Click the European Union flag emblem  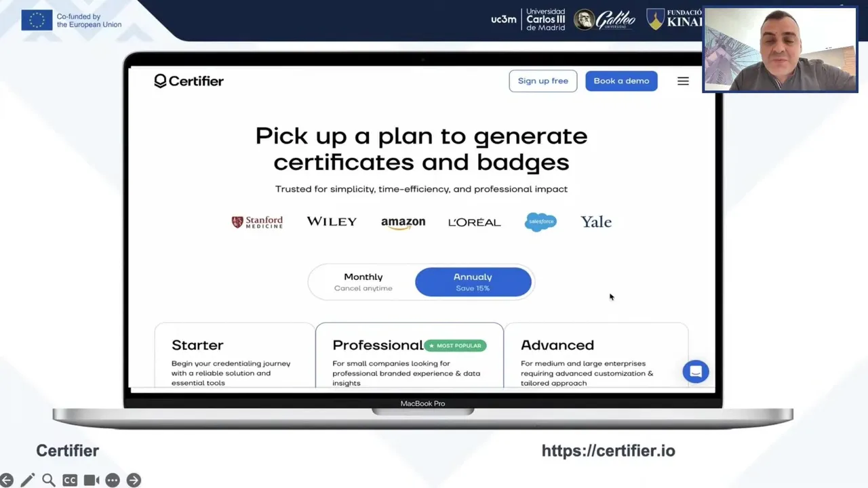(x=37, y=20)
